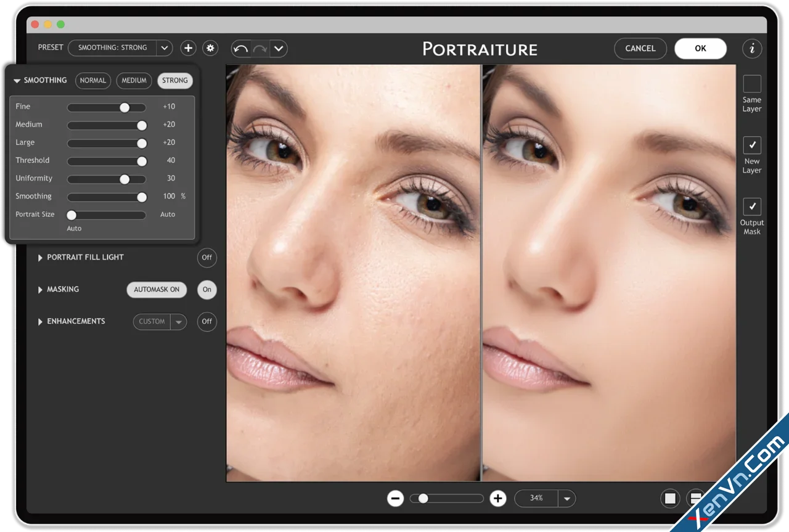
Task: Select the Normal smoothing preset
Action: tap(93, 80)
